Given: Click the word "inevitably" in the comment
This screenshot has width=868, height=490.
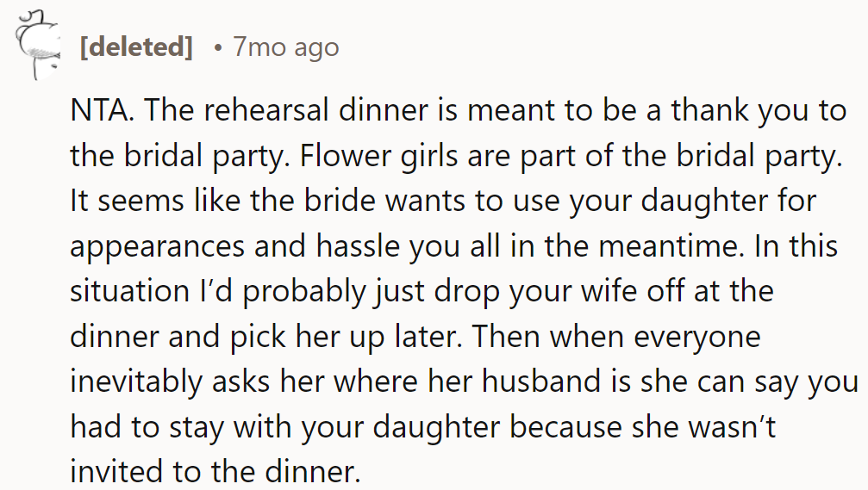Looking at the screenshot, I should pos(135,381).
